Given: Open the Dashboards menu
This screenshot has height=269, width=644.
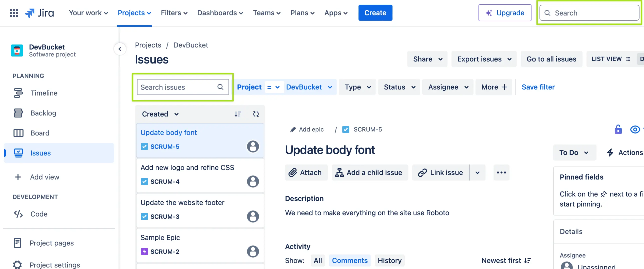Looking at the screenshot, I should (220, 13).
